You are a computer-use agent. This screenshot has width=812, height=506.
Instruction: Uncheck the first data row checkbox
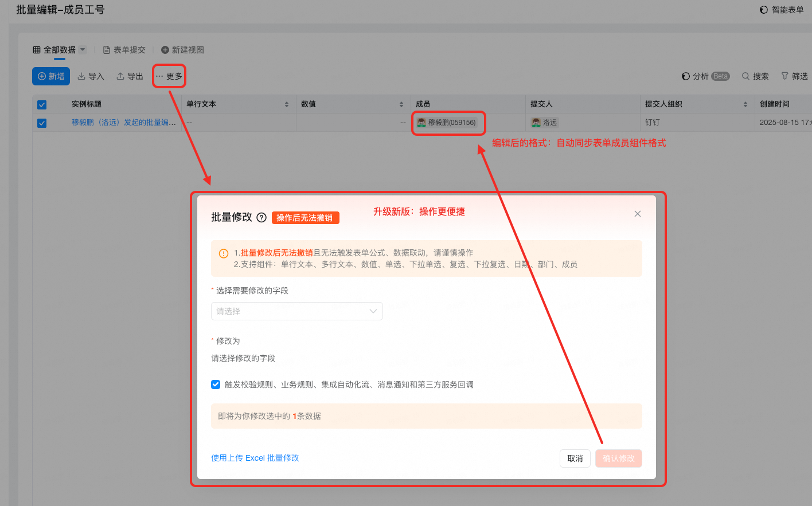coord(42,123)
